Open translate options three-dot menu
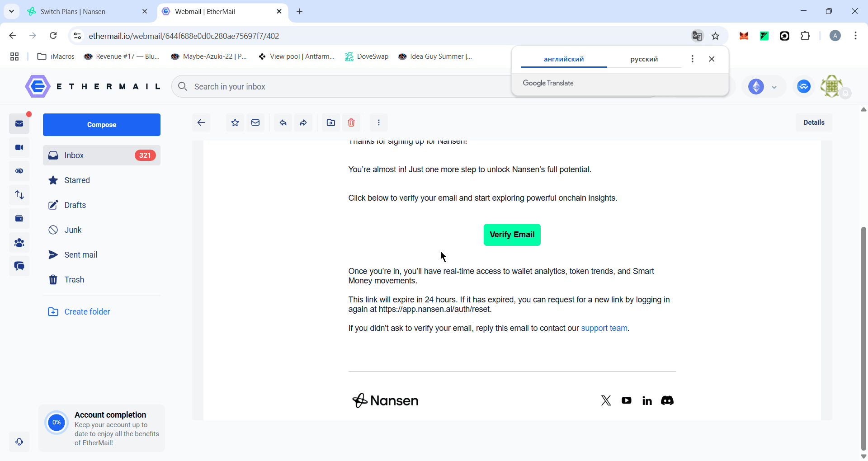The image size is (868, 461). point(692,59)
